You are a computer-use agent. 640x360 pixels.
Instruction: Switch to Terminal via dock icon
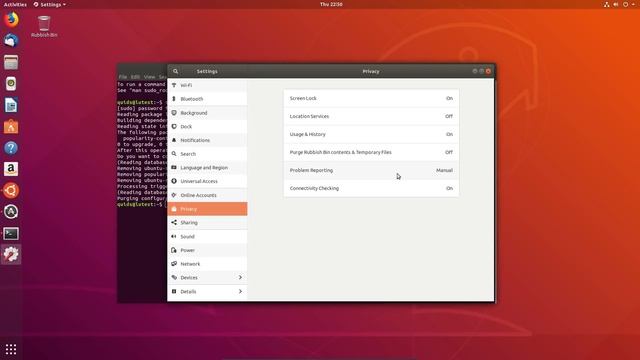coord(11,233)
